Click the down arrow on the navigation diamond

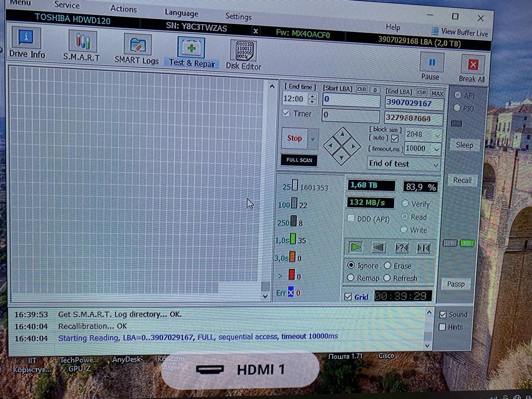pos(342,157)
